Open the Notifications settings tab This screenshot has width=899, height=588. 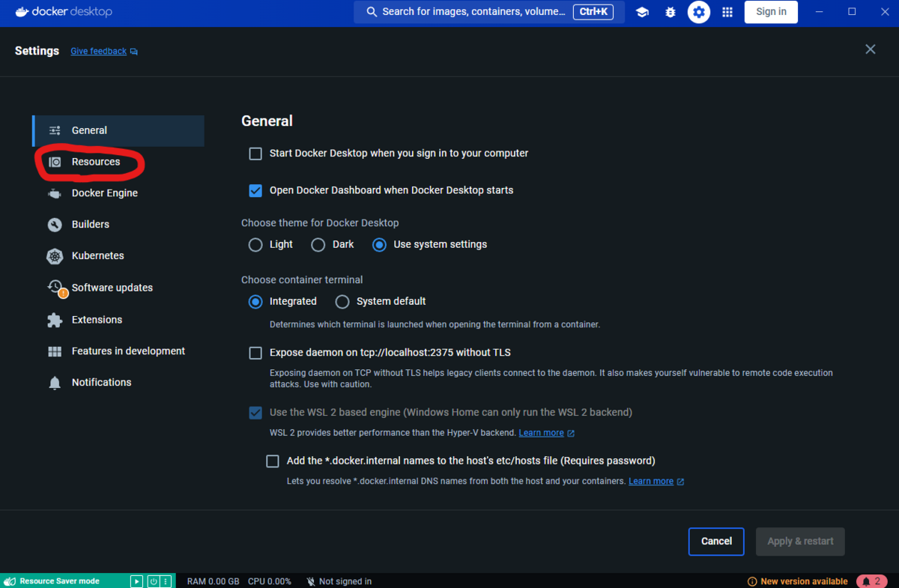(118, 383)
